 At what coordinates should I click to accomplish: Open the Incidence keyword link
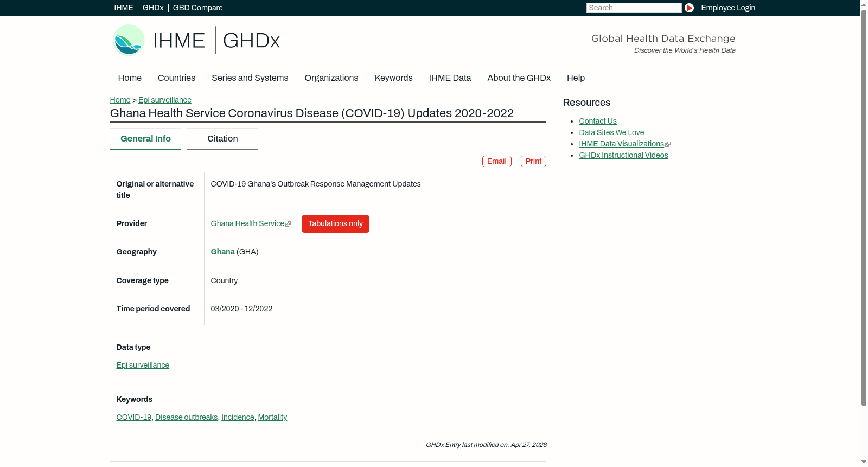pyautogui.click(x=238, y=417)
